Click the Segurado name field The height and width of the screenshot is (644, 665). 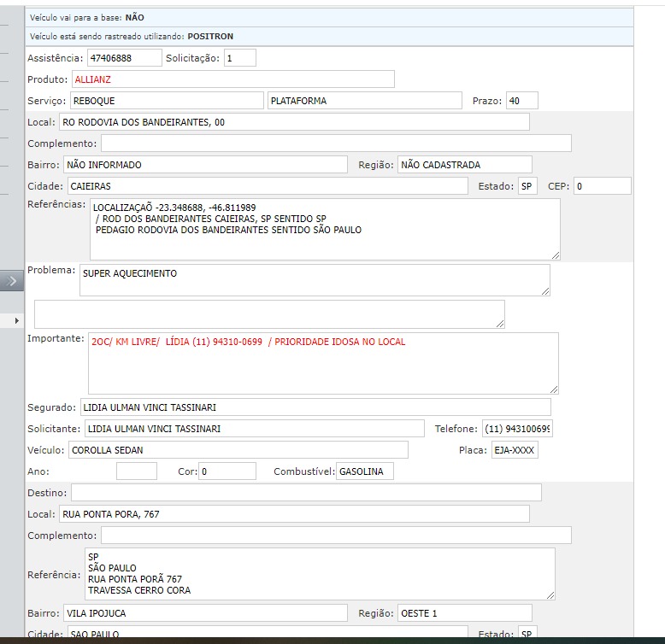tap(315, 407)
